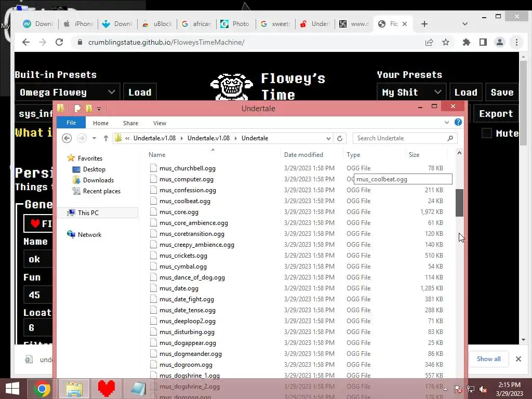Show hidden tray icons arrow
The height and width of the screenshot is (399, 532).
tap(445, 389)
